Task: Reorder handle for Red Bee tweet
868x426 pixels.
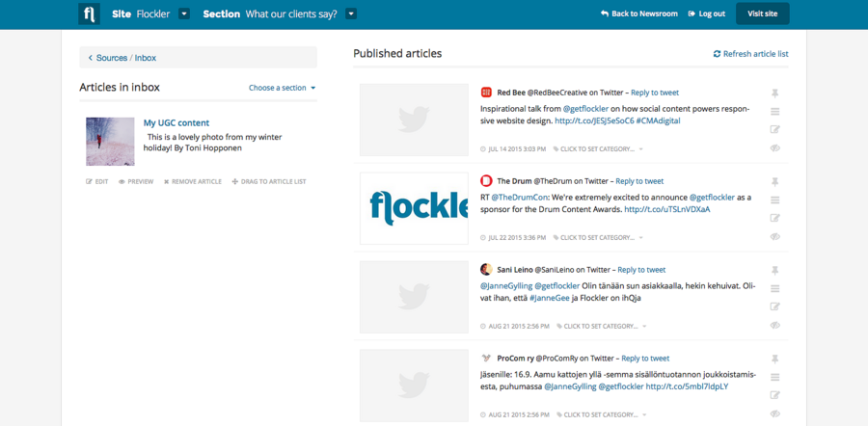Action: pos(775,112)
